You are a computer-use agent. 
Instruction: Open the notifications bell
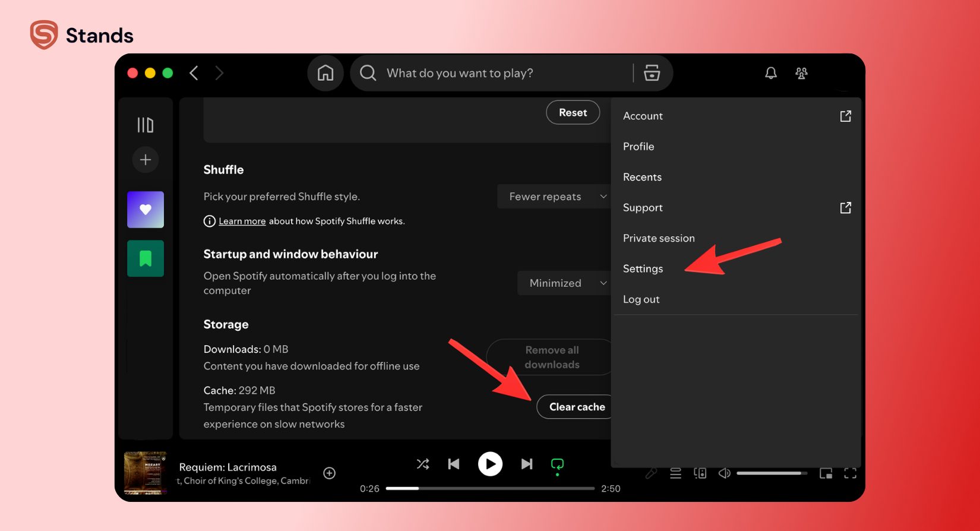pos(770,73)
